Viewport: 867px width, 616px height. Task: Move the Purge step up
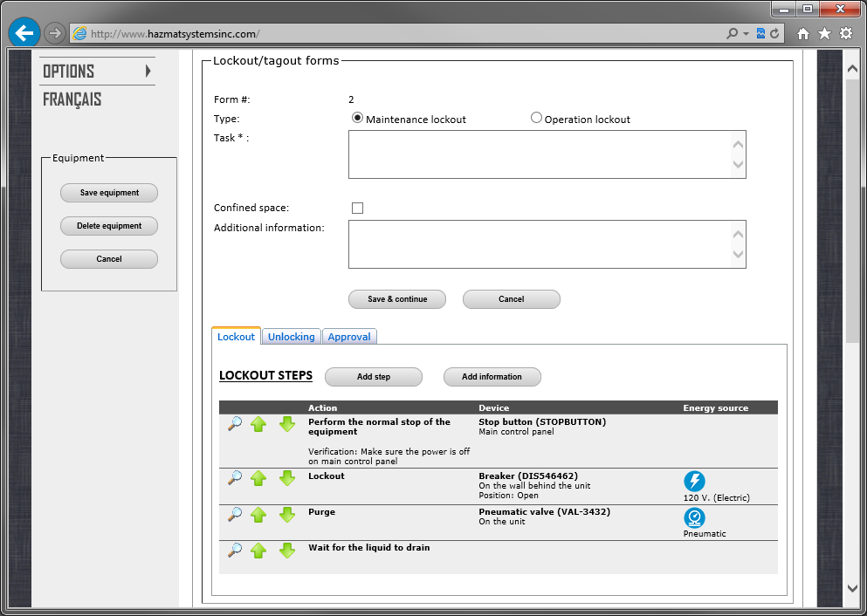click(x=258, y=514)
